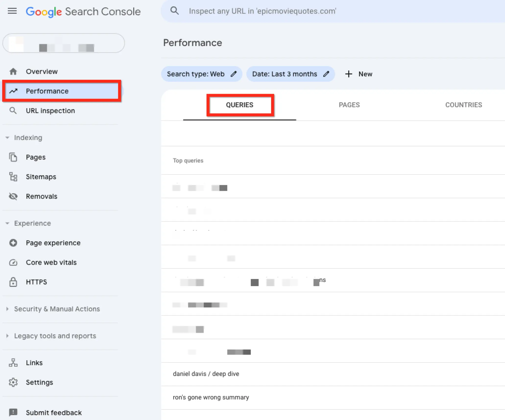Screen dimensions: 505x420
Task: Open the Search type: Web filter chip
Action: tap(202, 74)
